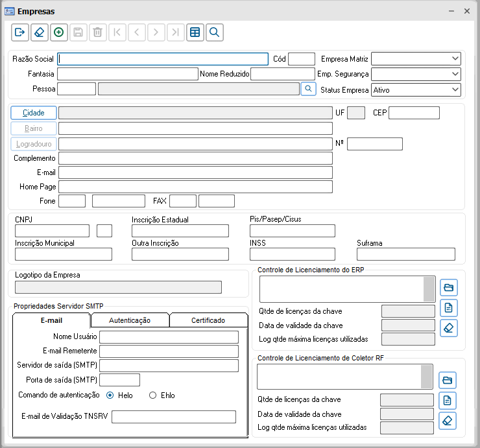480x448 pixels.
Task: Click the eraser clear-fields toolbar icon
Action: coord(40,32)
